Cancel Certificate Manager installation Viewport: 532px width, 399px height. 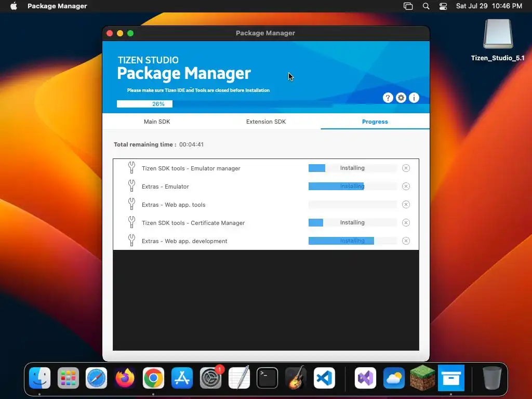tap(406, 222)
